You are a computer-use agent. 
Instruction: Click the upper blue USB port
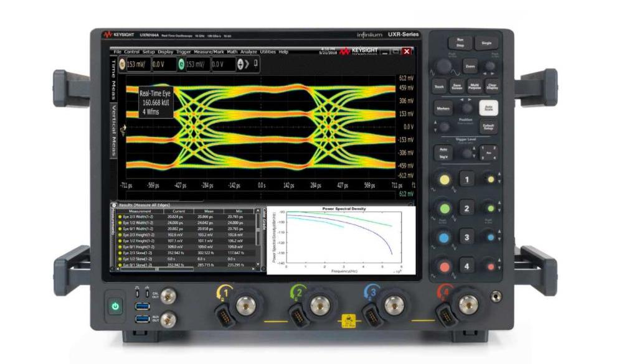click(143, 306)
